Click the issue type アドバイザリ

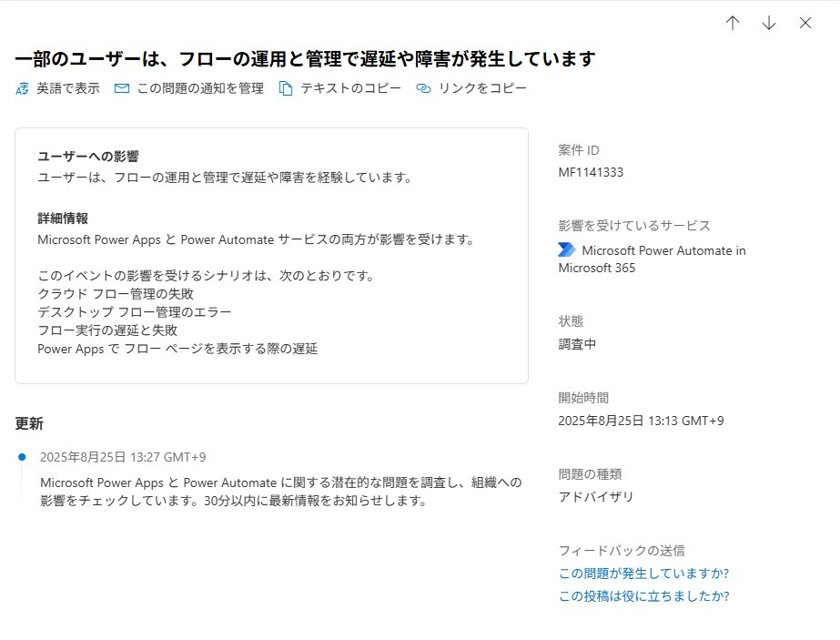click(596, 497)
